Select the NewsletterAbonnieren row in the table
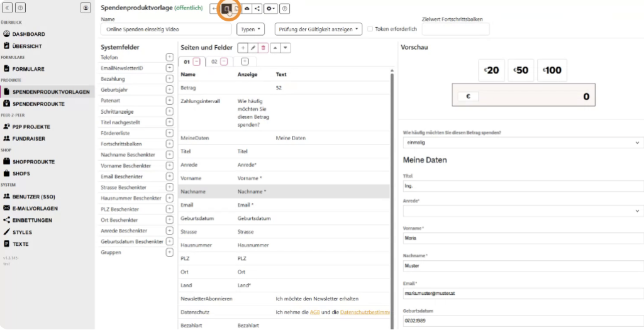Image resolution: width=644 pixels, height=330 pixels. coord(284,299)
